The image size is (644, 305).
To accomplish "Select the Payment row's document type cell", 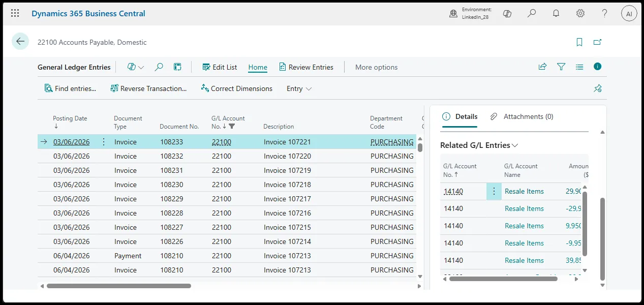I will (128, 256).
